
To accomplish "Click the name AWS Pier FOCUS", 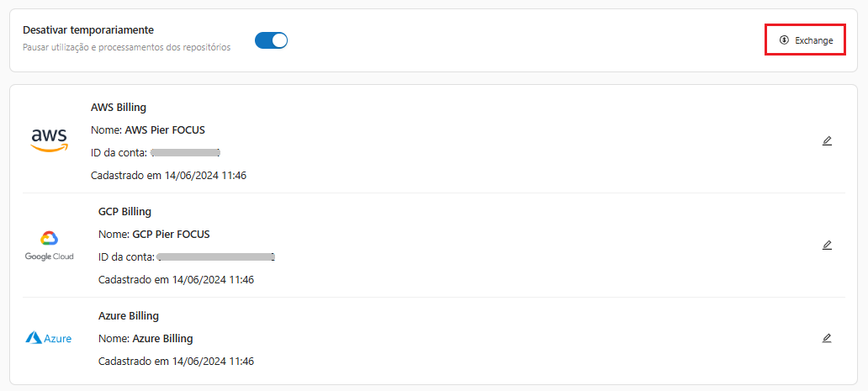I will tap(165, 130).
